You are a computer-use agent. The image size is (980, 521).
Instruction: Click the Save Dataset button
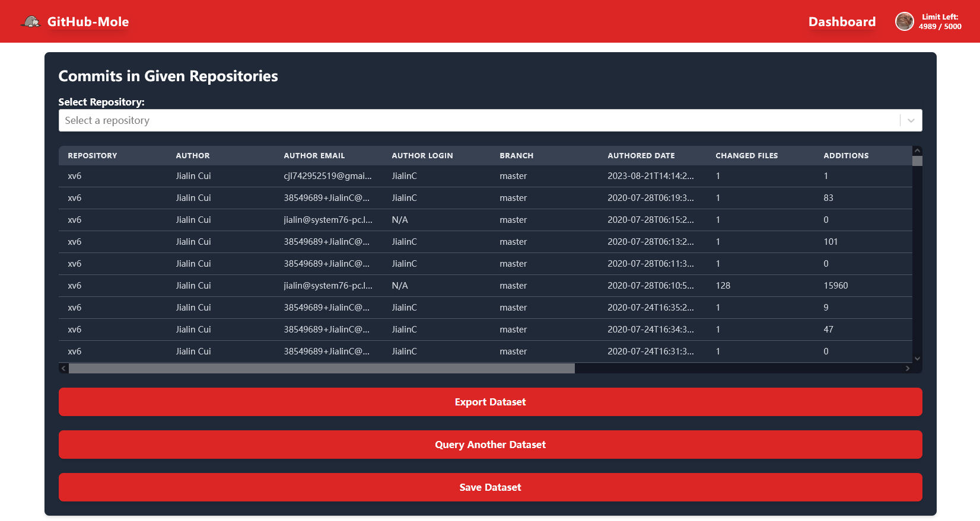490,487
